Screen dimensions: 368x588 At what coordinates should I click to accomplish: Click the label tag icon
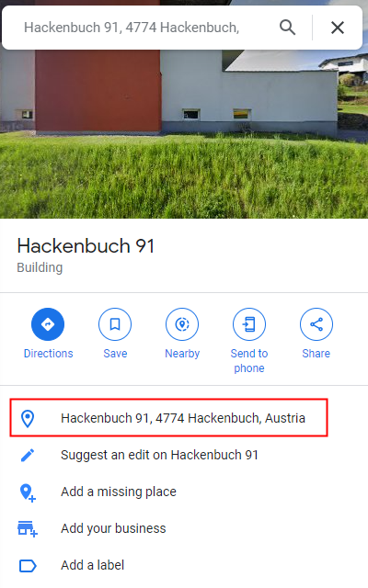click(28, 566)
